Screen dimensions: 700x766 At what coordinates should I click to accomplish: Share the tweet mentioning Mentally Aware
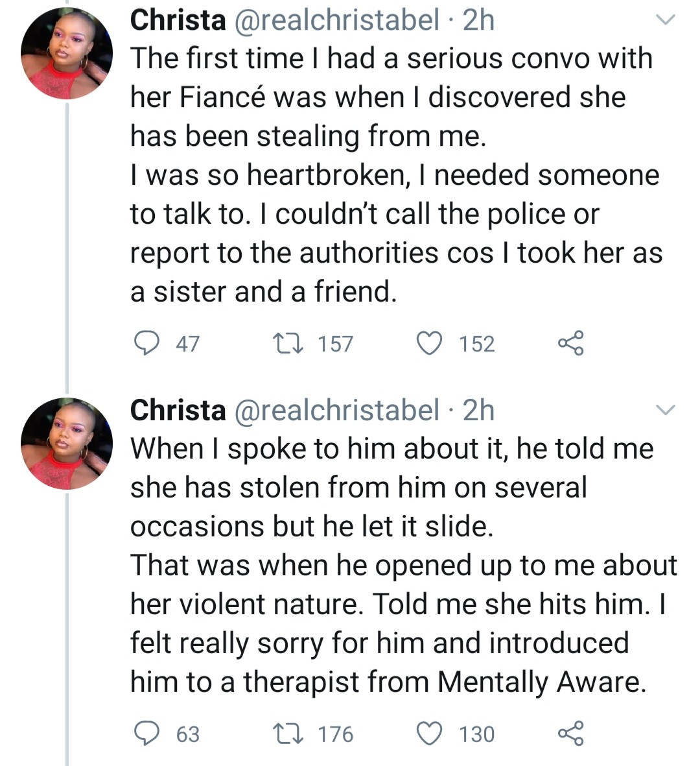(x=570, y=734)
